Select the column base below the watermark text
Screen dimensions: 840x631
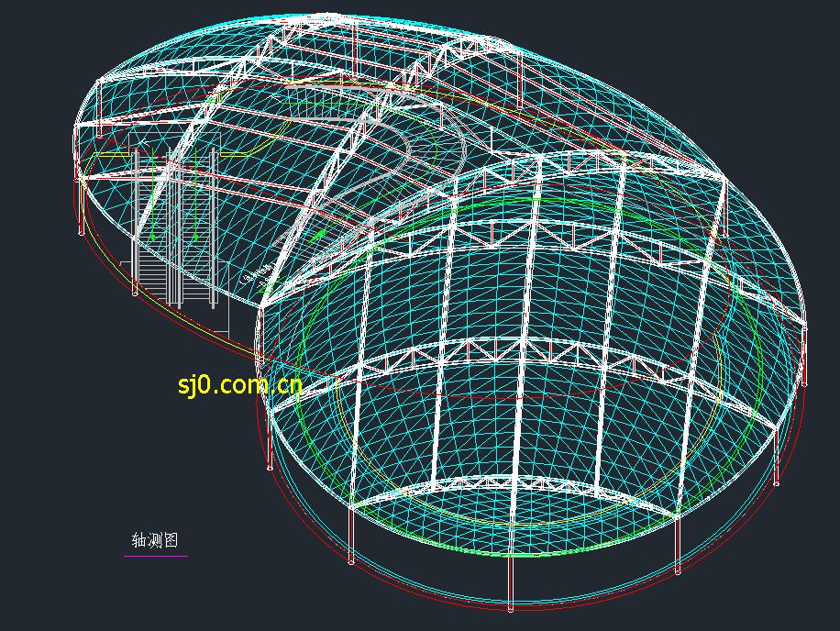[269, 466]
